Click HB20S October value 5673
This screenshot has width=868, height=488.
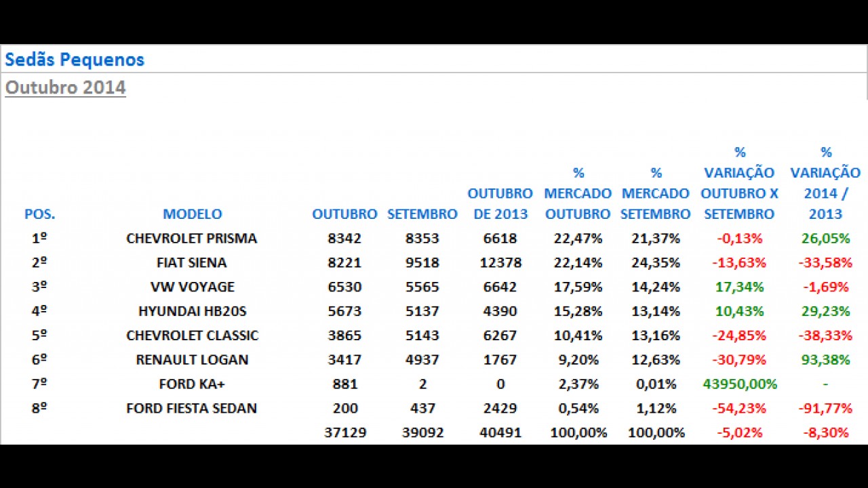point(344,312)
